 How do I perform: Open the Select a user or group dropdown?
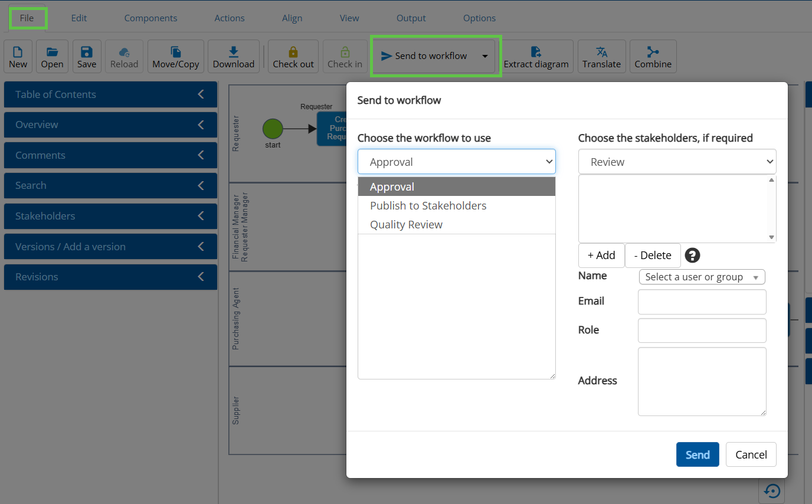pyautogui.click(x=702, y=277)
